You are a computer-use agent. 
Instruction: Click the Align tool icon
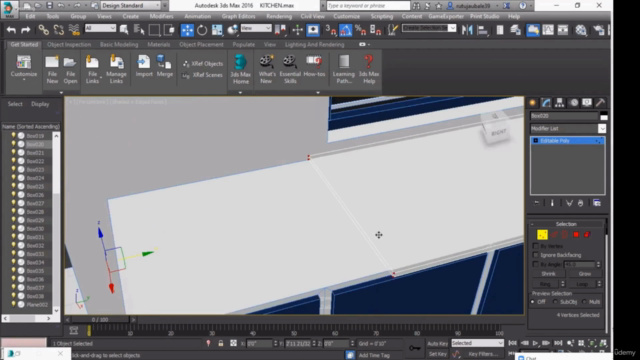click(482, 30)
